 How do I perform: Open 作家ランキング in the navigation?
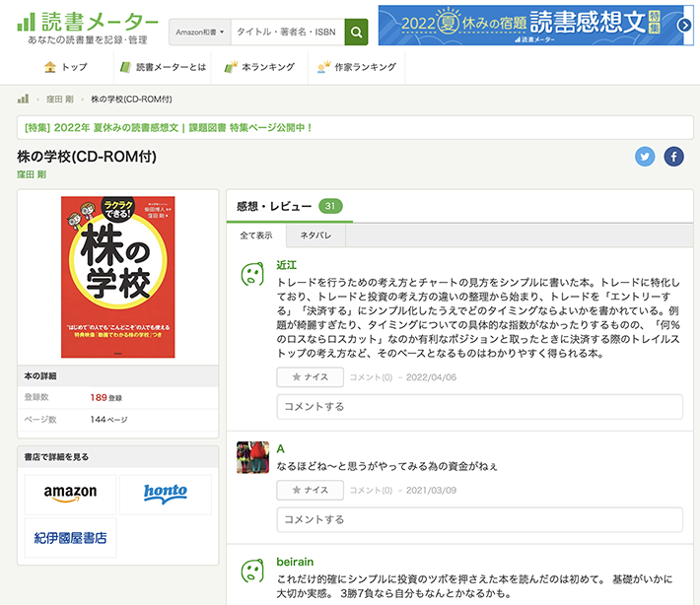tap(356, 67)
